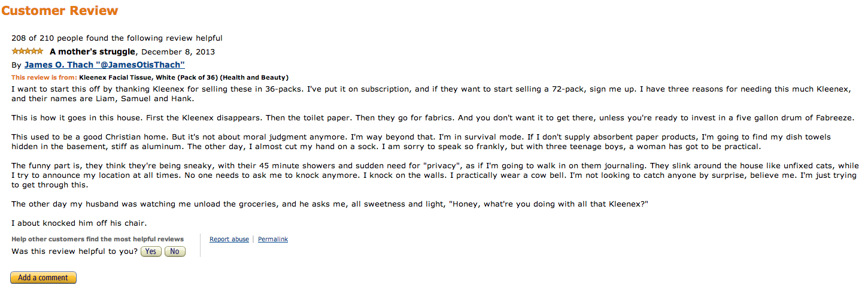Screen dimensions: 868x306
Task: Open James O. Thach's author profile link
Action: (x=104, y=65)
